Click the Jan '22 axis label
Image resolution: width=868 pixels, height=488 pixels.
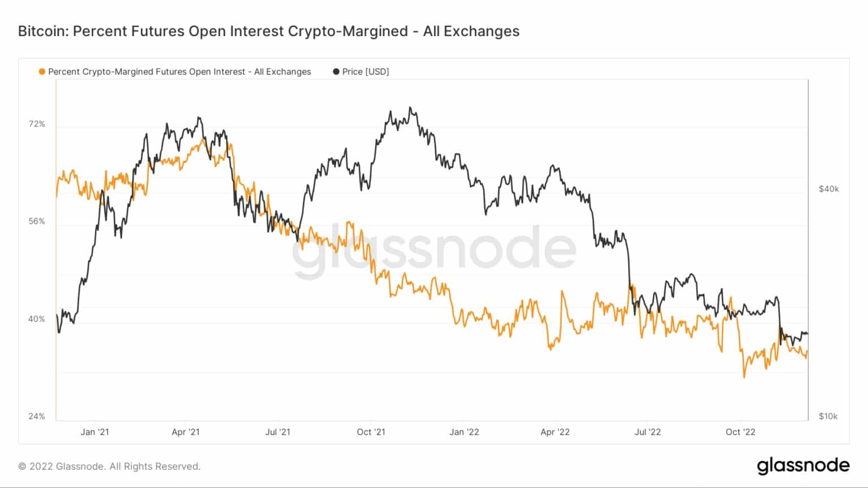pyautogui.click(x=465, y=432)
